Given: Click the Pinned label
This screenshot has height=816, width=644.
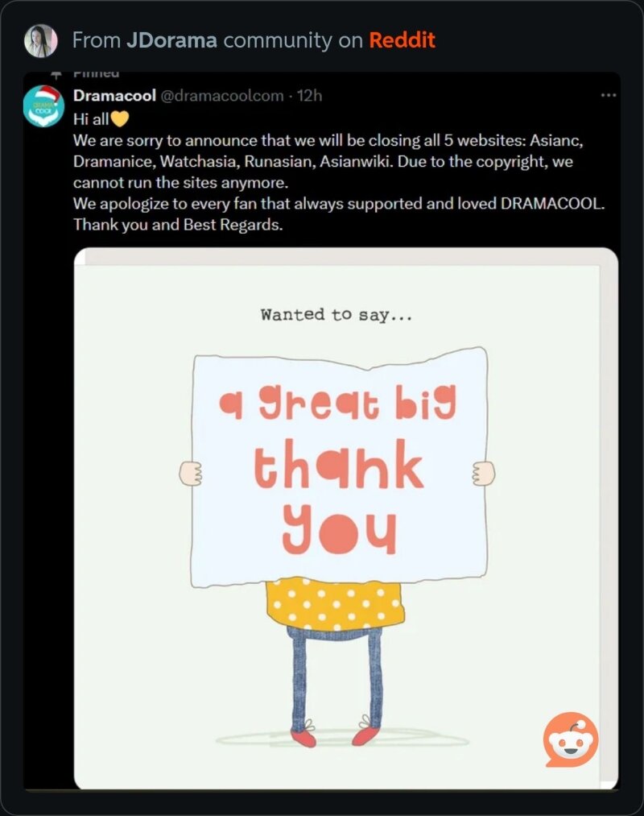Looking at the screenshot, I should coord(97,74).
